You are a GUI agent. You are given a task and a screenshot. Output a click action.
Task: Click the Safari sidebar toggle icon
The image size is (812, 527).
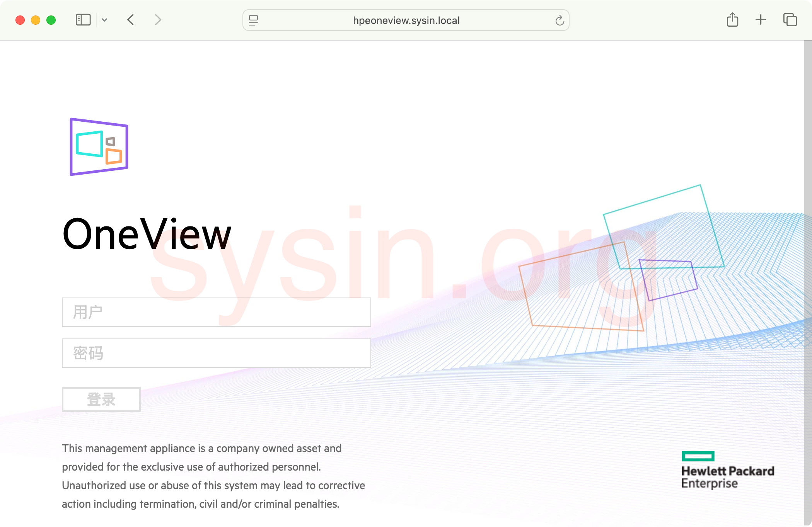coord(83,20)
